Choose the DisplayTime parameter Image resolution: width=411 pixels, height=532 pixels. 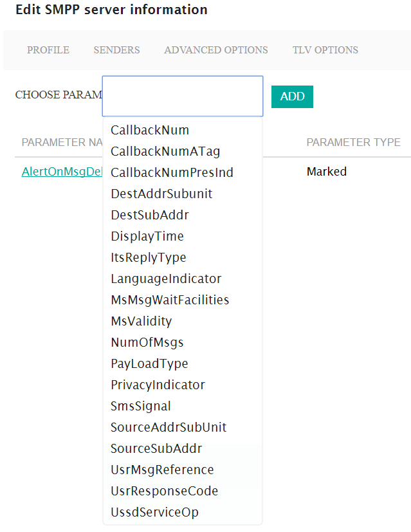[x=147, y=237]
